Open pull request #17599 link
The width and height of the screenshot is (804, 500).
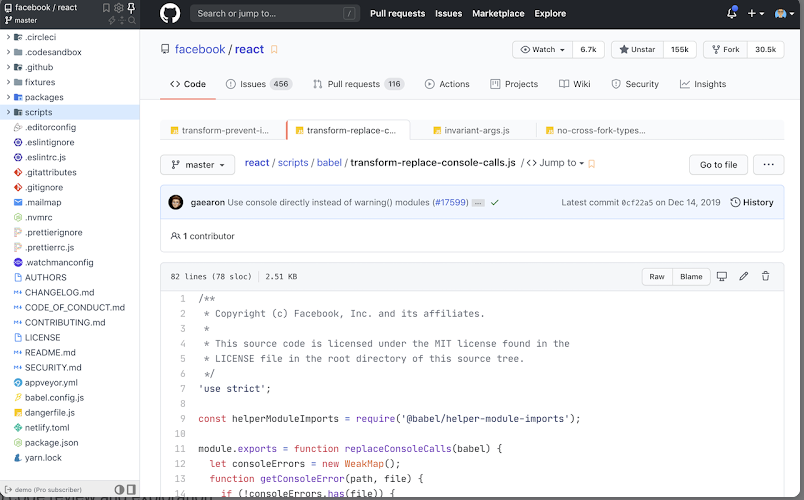click(450, 203)
